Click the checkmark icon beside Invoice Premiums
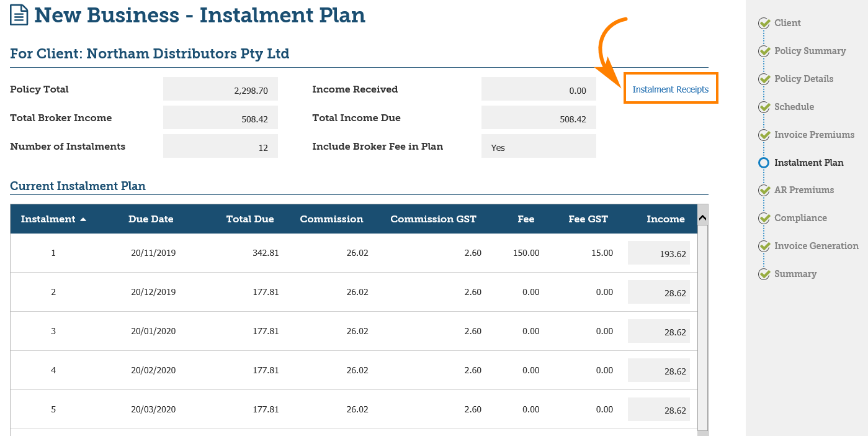 click(x=764, y=135)
